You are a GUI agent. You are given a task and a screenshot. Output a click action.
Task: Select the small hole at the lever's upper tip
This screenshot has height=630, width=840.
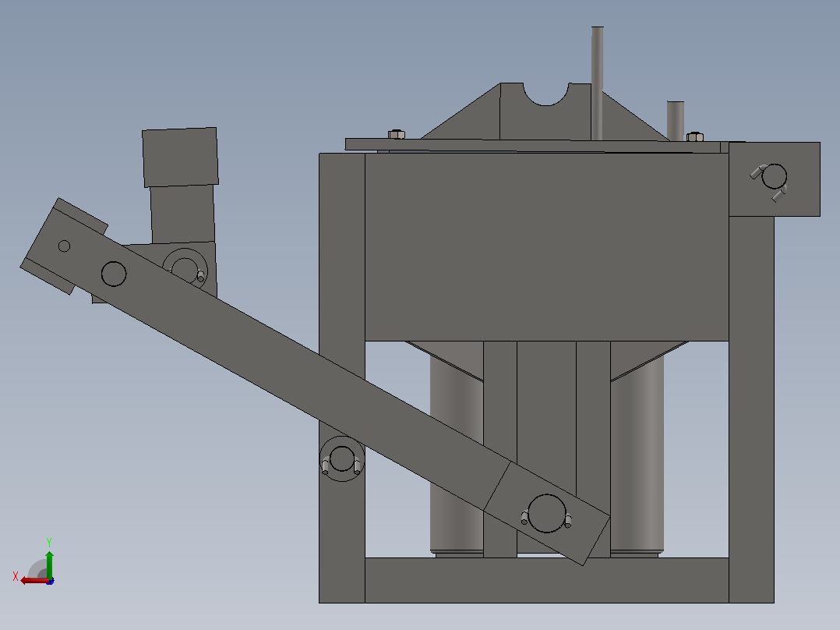[64, 246]
